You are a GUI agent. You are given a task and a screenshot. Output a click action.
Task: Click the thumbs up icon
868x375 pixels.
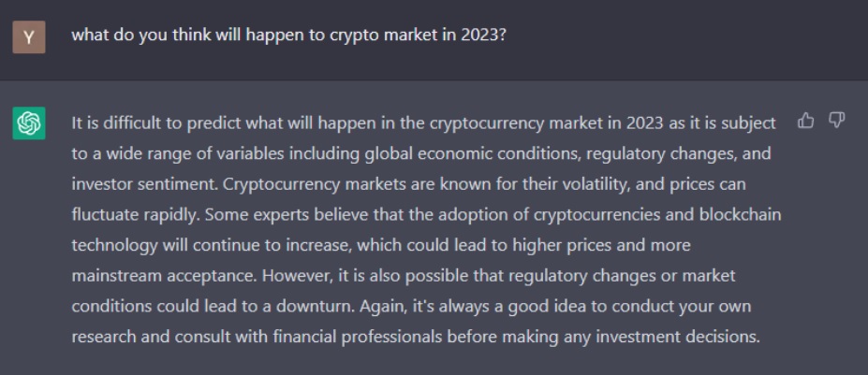click(x=805, y=121)
